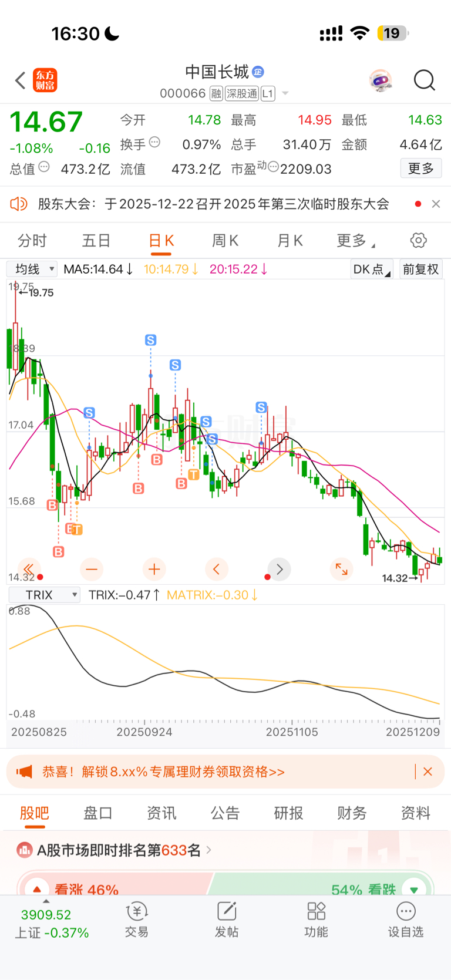Screen dimensions: 451x980
Task: Switch to 盘口 tab
Action: (98, 813)
